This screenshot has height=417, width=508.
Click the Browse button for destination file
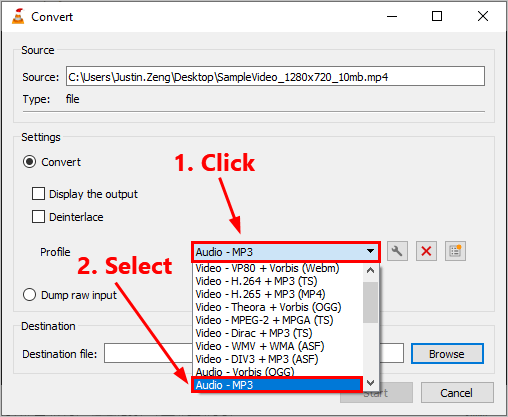447,354
